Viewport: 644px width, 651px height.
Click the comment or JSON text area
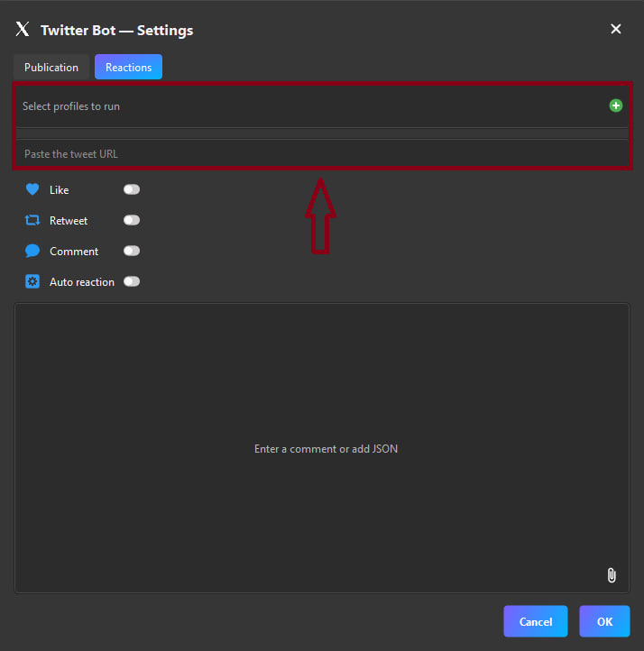point(322,448)
